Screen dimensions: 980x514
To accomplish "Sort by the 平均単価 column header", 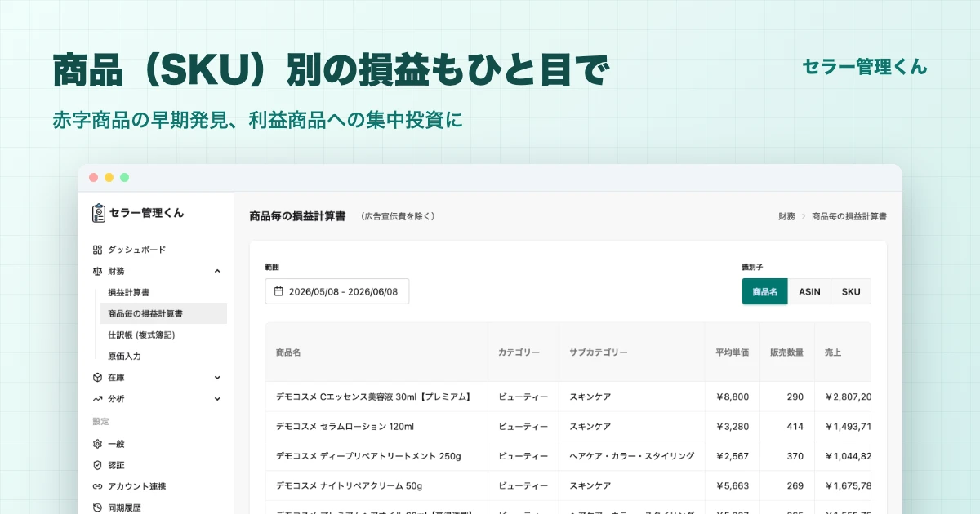I will pos(733,352).
